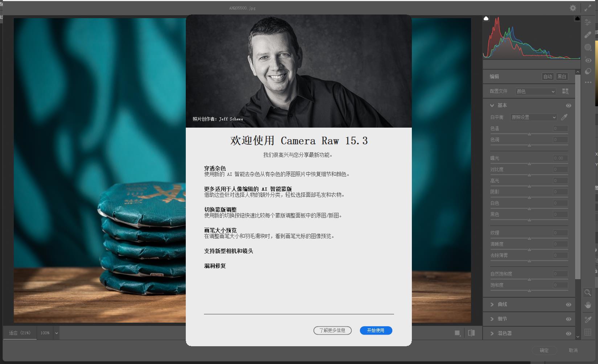Click the 曝光 value field
The image size is (598, 364).
coord(560,158)
